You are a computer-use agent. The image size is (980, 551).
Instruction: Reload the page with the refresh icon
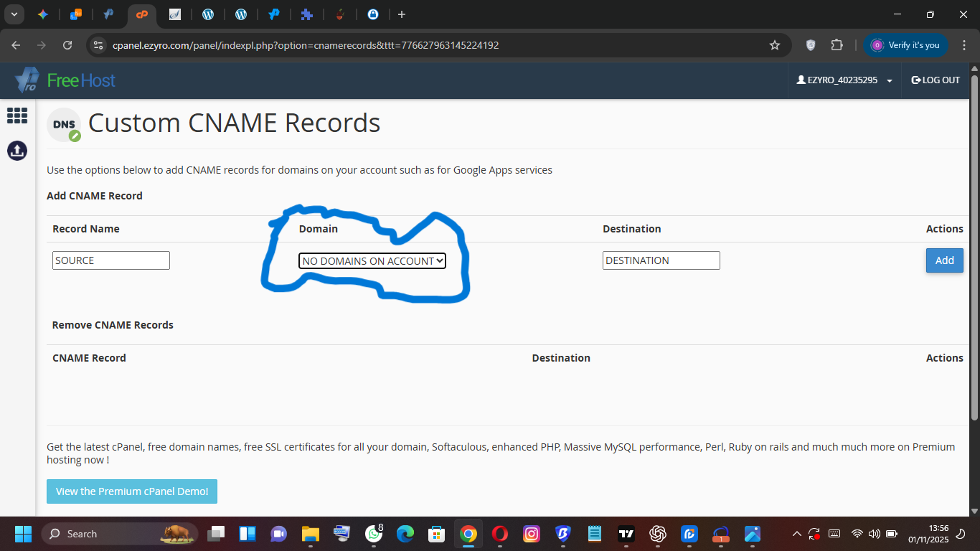(x=67, y=45)
